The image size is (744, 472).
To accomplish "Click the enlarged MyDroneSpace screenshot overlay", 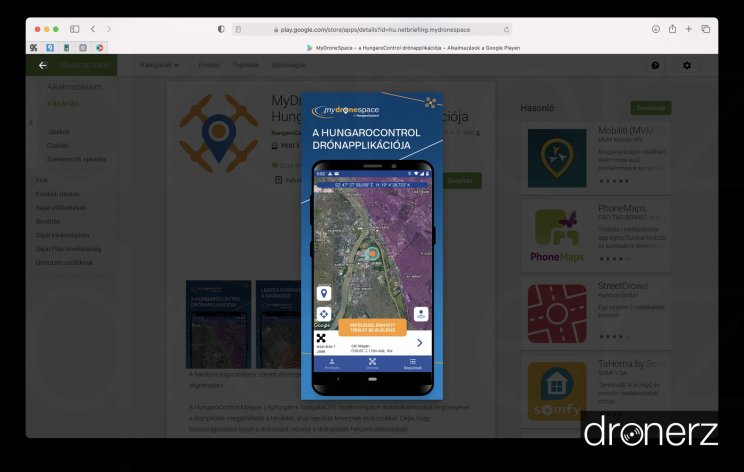I will pyautogui.click(x=372, y=246).
